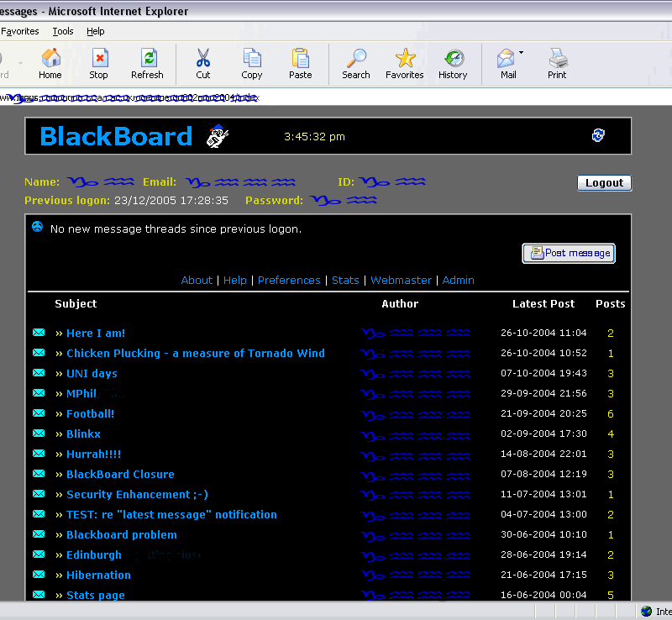672x620 pixels.
Task: Click the Post message button
Action: [x=569, y=254]
